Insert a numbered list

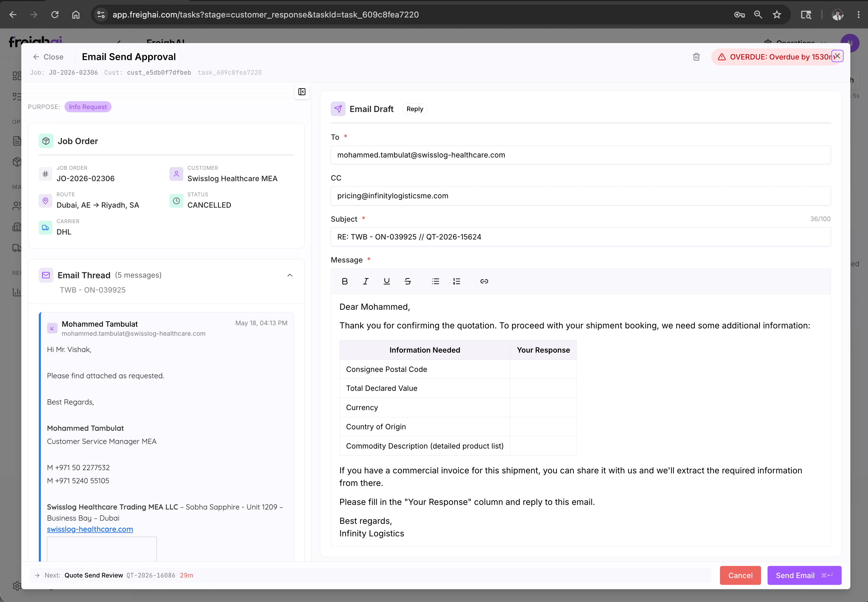(457, 281)
